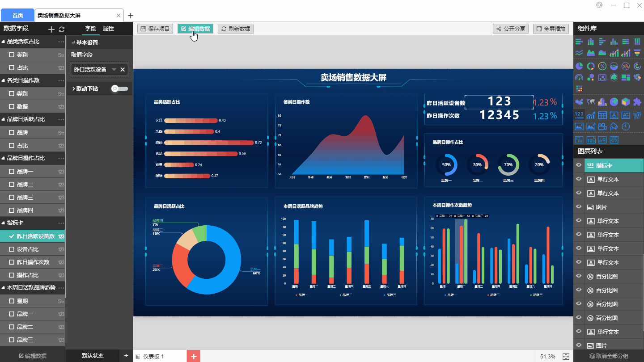Click the 保存项目 button

point(155,29)
